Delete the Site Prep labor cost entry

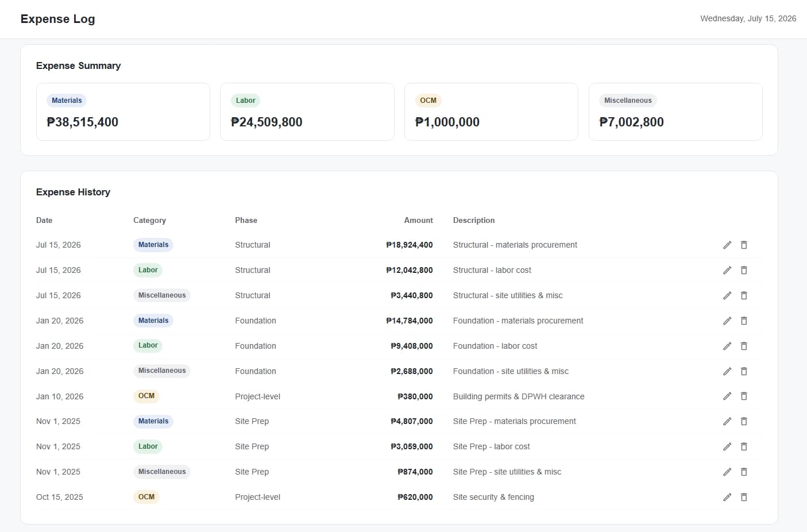coord(744,446)
